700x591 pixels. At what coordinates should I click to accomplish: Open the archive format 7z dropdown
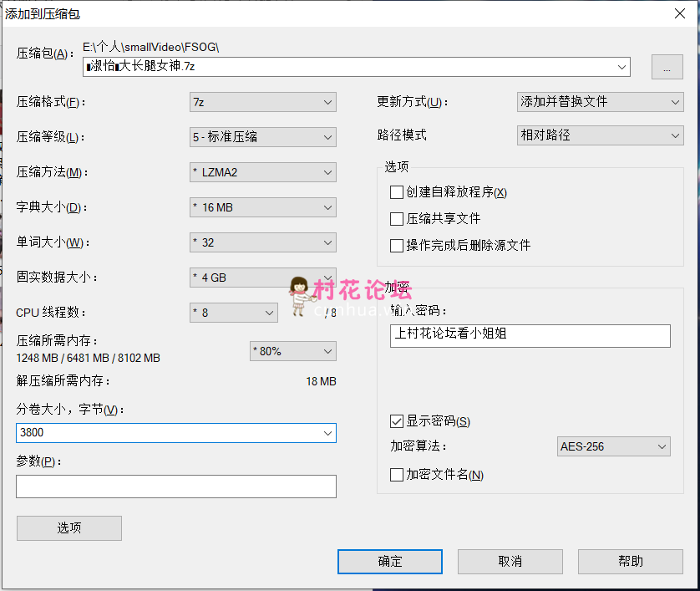pyautogui.click(x=262, y=102)
